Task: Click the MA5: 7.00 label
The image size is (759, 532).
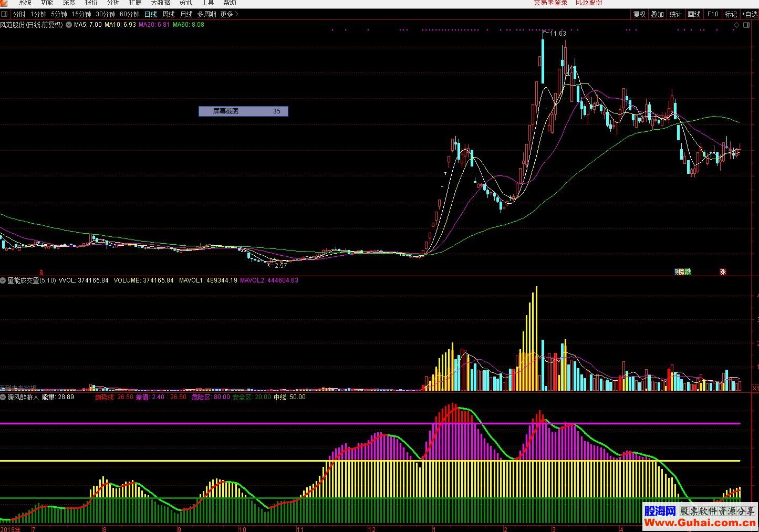Action: point(88,25)
